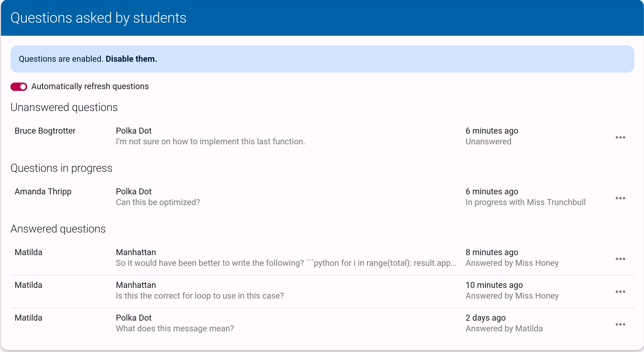The width and height of the screenshot is (644, 352).
Task: Click the Unanswered status under 6 minutes ago
Action: coord(488,142)
